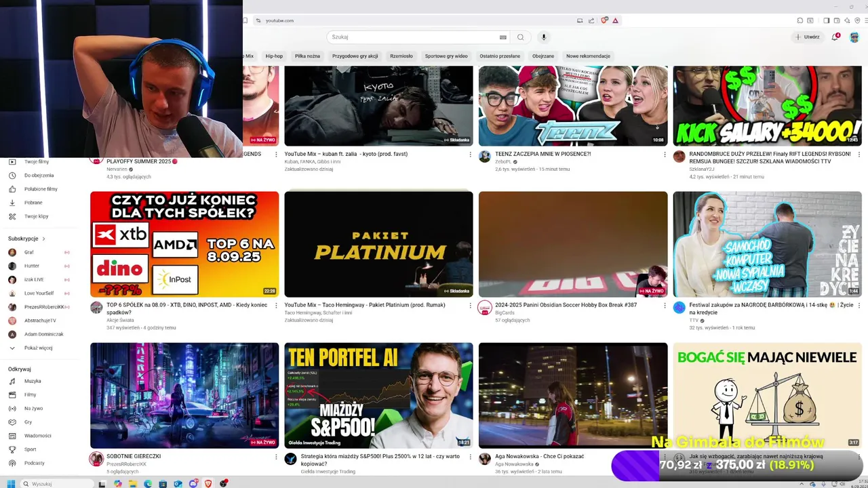Click the Utwórz create button
868x488 pixels.
pyautogui.click(x=808, y=37)
